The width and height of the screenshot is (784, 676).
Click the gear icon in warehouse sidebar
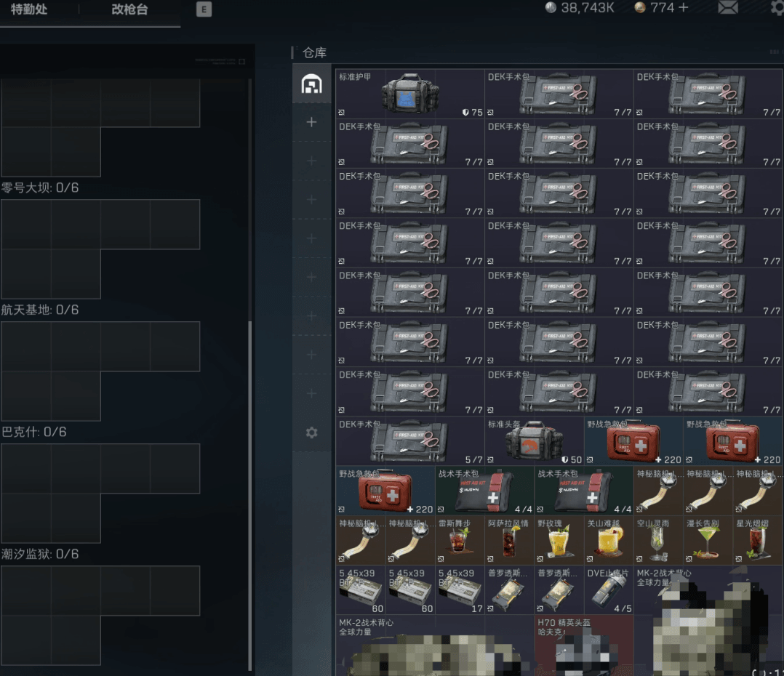click(312, 432)
